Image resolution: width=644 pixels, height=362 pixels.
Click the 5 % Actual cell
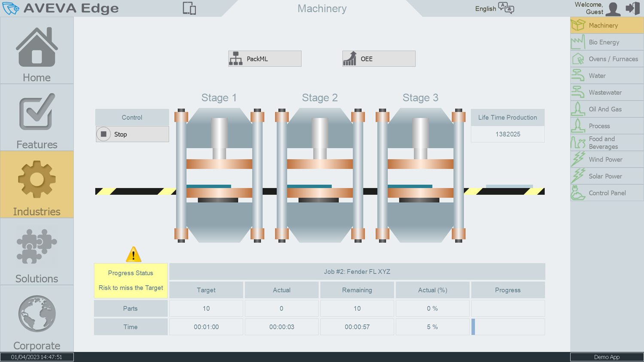[432, 327]
